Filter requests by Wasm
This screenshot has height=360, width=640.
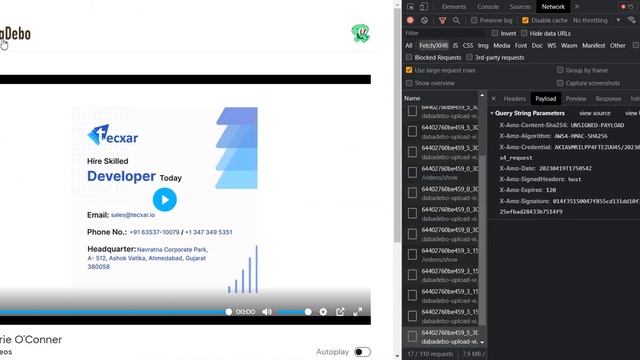(569, 45)
